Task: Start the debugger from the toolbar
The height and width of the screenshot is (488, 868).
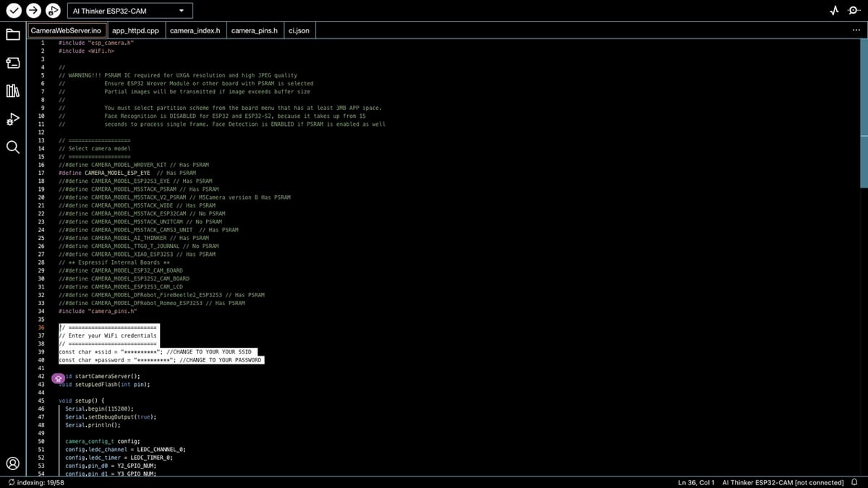Action: point(53,11)
